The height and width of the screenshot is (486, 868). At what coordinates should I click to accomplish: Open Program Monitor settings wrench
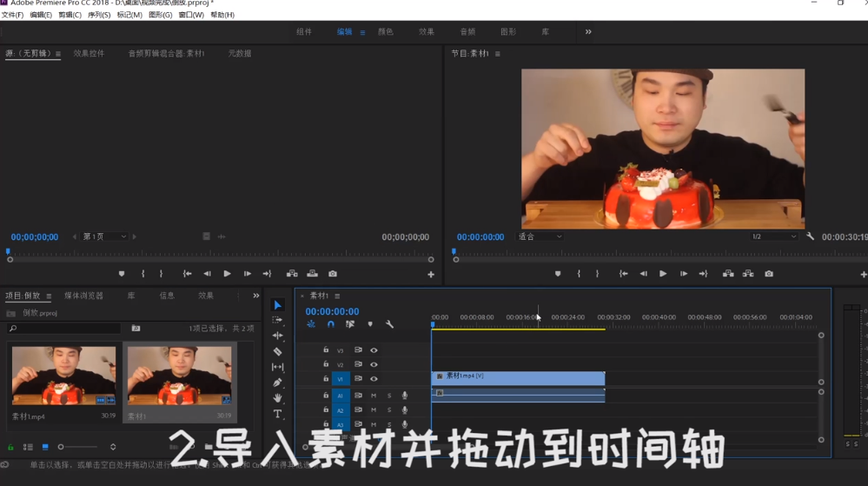coord(810,236)
